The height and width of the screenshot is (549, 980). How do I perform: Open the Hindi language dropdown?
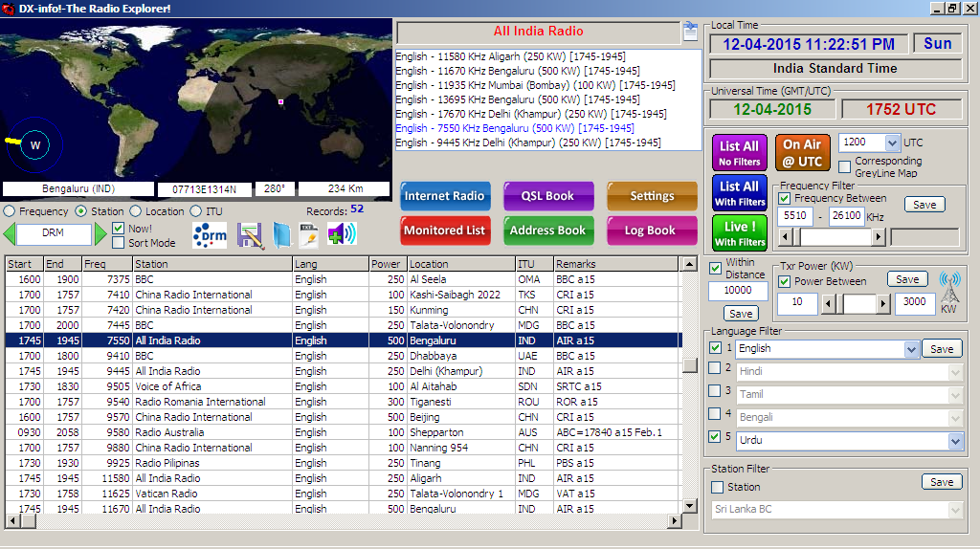coord(955,372)
